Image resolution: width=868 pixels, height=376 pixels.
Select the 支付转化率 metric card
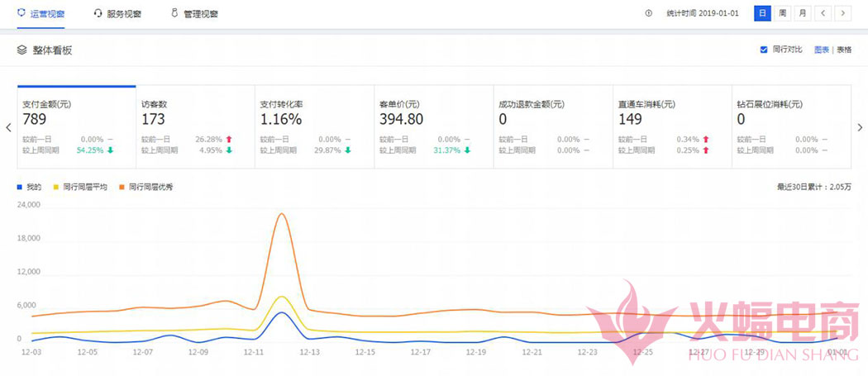tap(314, 127)
